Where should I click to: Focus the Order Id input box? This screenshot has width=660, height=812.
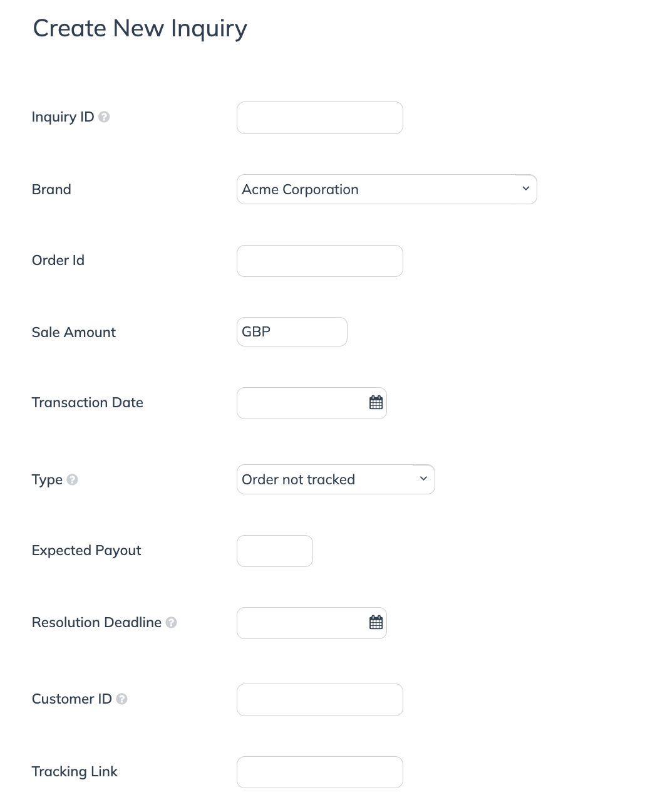click(319, 261)
